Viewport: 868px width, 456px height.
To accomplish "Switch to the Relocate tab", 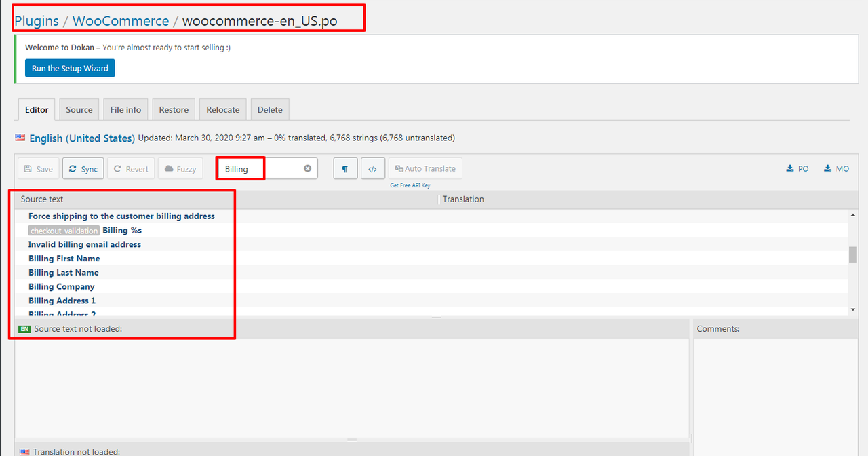I will (223, 109).
